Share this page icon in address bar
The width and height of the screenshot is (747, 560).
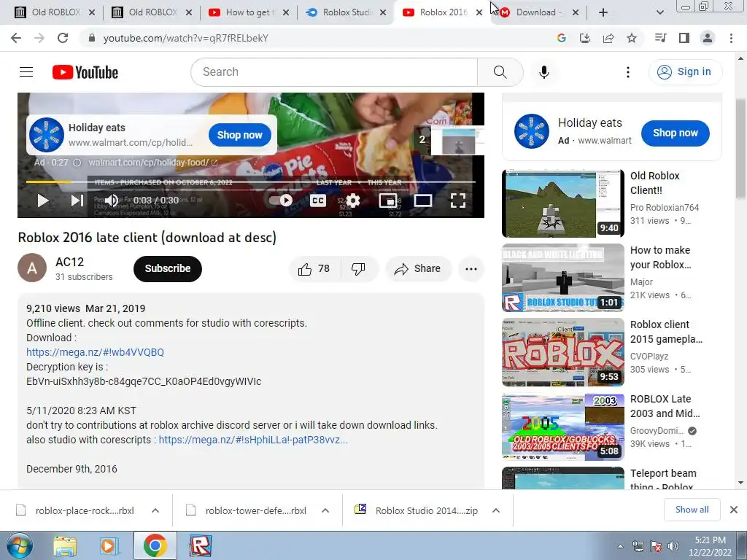(x=608, y=38)
